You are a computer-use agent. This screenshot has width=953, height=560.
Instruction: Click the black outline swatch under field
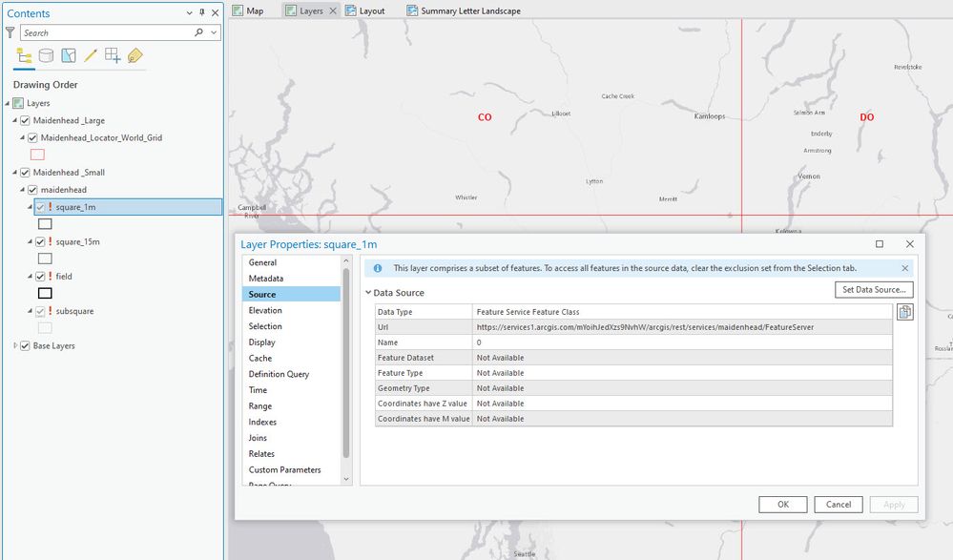tap(45, 294)
